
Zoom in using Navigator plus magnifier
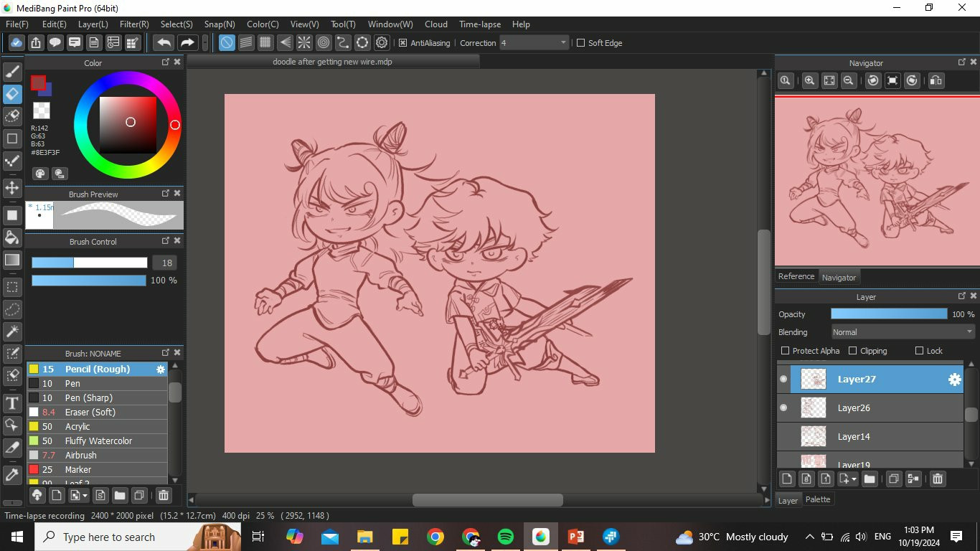click(x=810, y=80)
